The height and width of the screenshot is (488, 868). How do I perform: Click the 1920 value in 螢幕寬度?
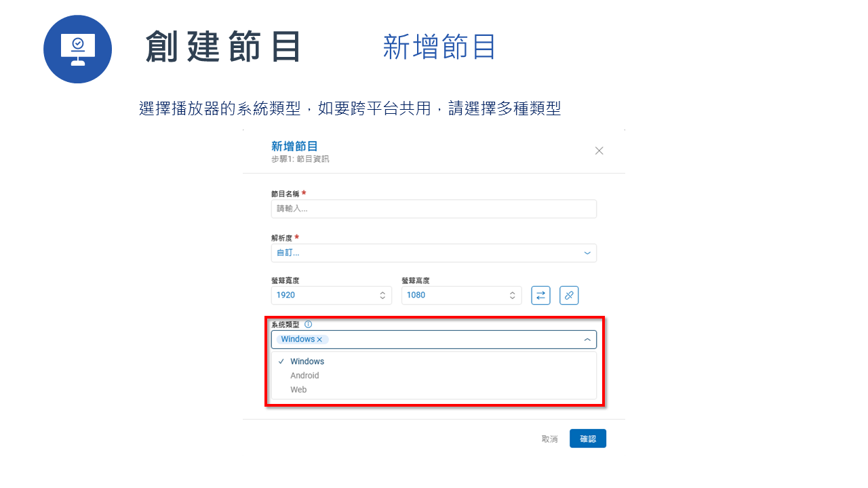pos(285,295)
